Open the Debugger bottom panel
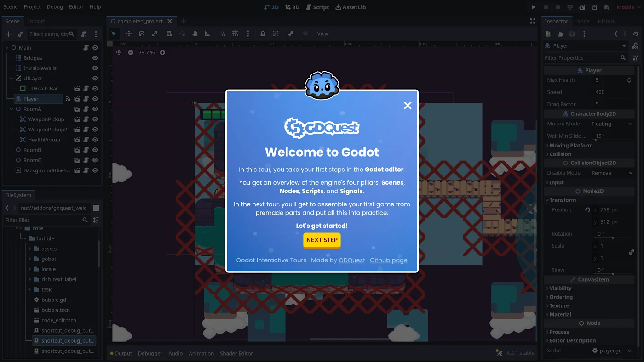Screen dimensions: 644x362 click(150, 354)
